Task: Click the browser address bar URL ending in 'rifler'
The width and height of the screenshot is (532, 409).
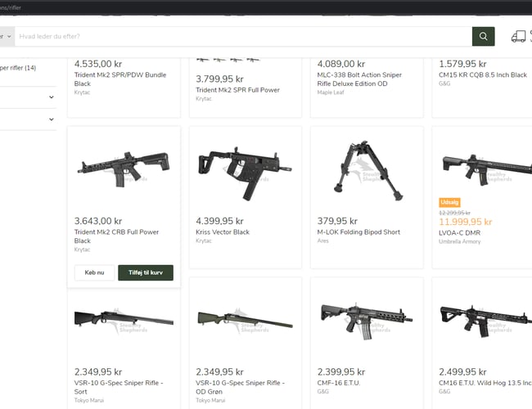Action: (11, 7)
